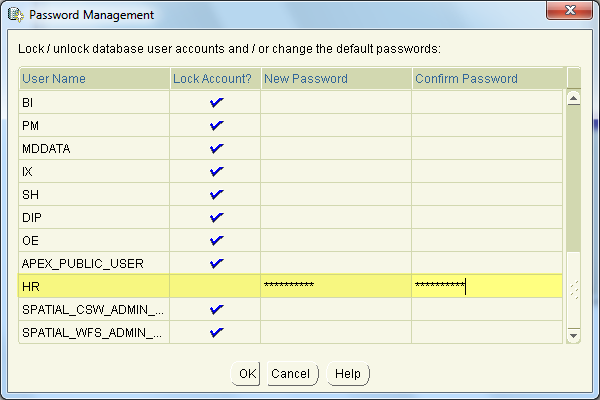Click the scroll down arrow of the user list
Screen dimensions: 600x400
[573, 336]
